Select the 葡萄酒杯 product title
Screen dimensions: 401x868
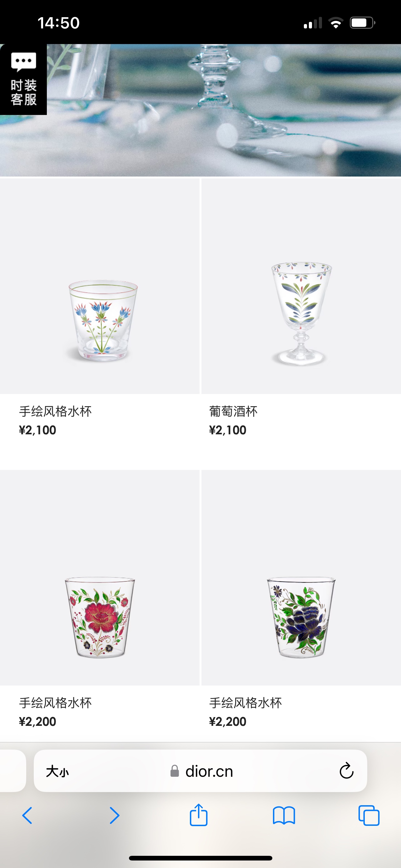[x=233, y=412]
